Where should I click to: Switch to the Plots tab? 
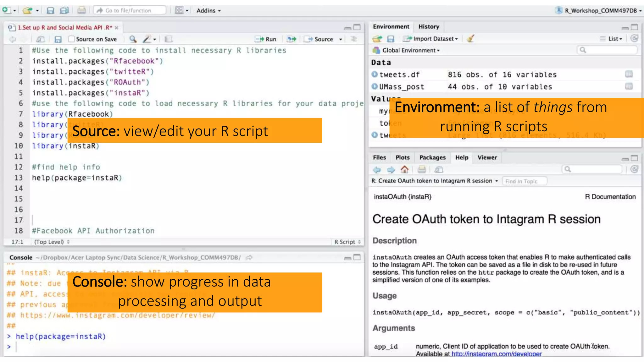(x=402, y=158)
